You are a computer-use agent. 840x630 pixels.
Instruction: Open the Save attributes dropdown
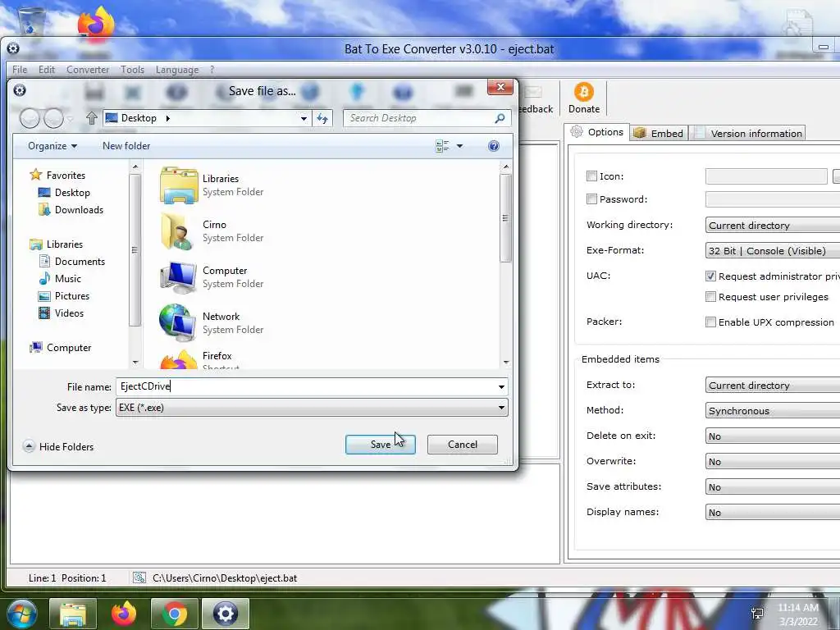pos(773,487)
